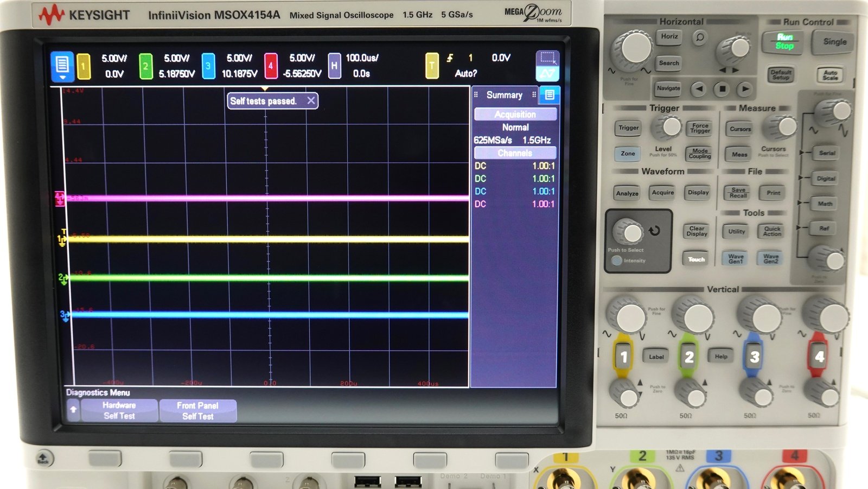Screen dimensions: 868x489
Task: Open the Summary sidebar header
Action: [505, 95]
